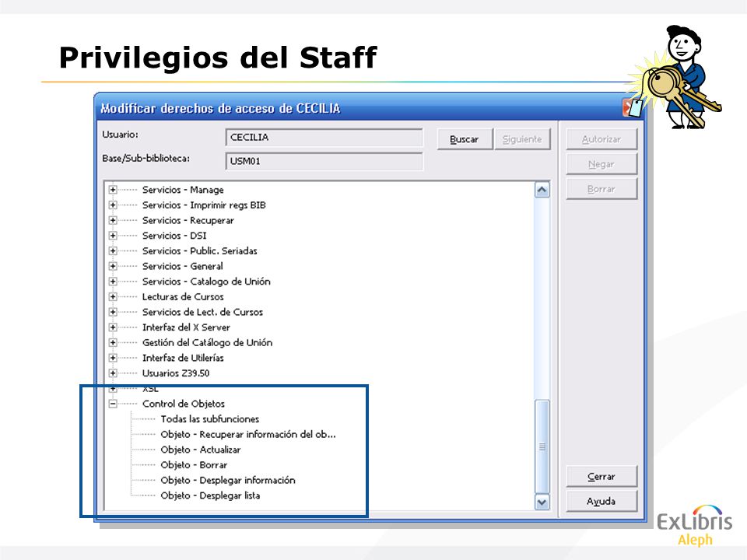This screenshot has height=560, width=747.
Task: Click the Buscar button
Action: pyautogui.click(x=465, y=139)
